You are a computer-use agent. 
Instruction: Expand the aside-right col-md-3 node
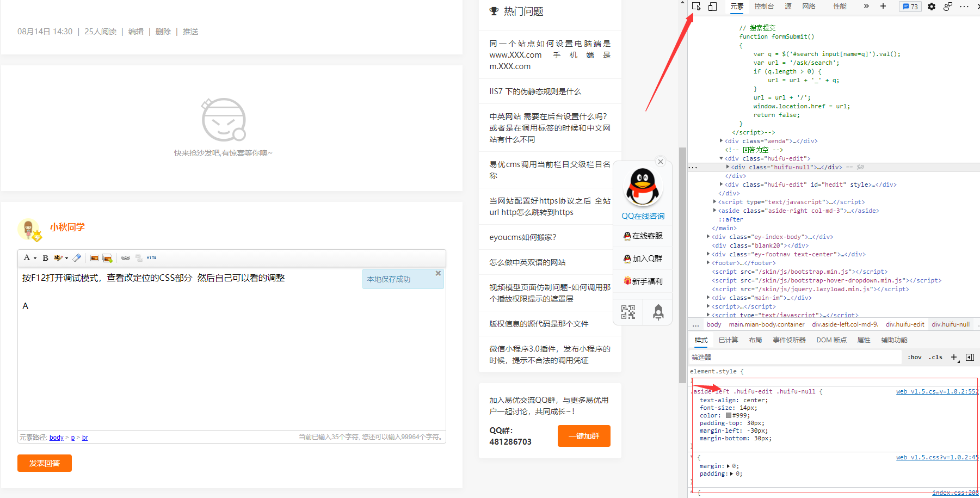tap(714, 211)
